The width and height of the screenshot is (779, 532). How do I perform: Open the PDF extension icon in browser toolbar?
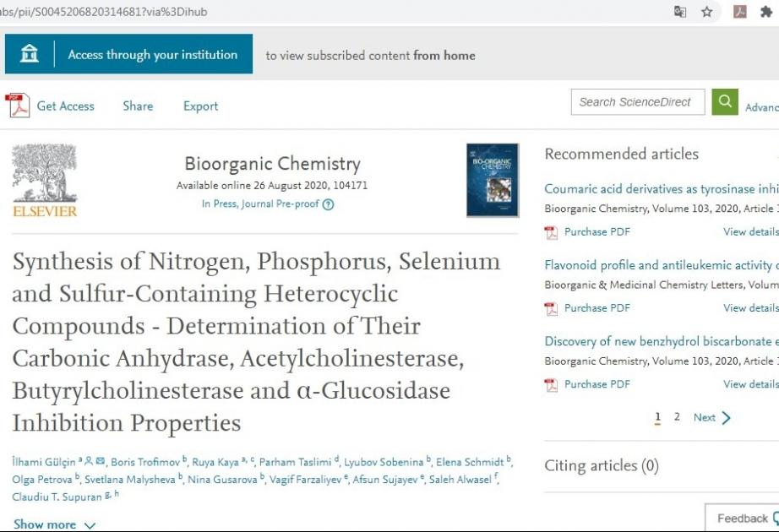click(740, 12)
